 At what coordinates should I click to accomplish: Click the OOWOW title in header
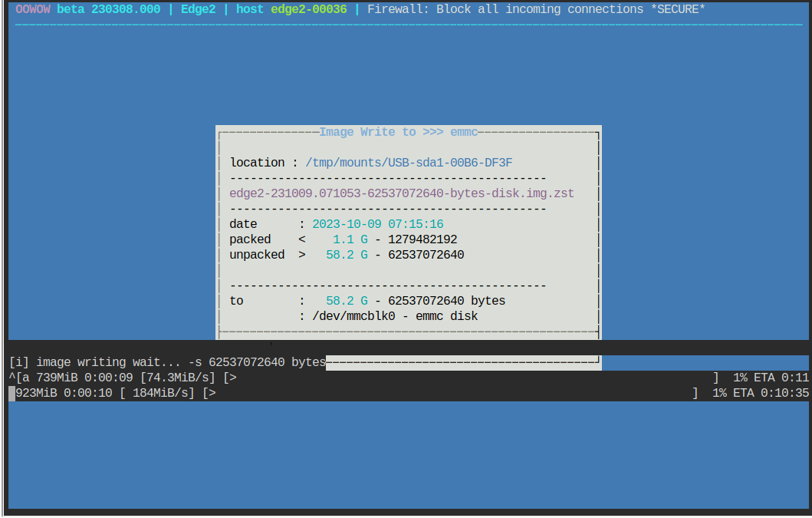pos(32,9)
